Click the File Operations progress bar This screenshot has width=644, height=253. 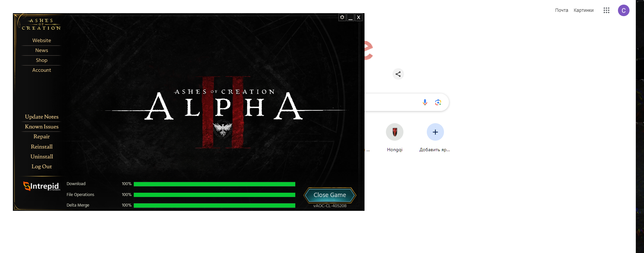(x=215, y=195)
